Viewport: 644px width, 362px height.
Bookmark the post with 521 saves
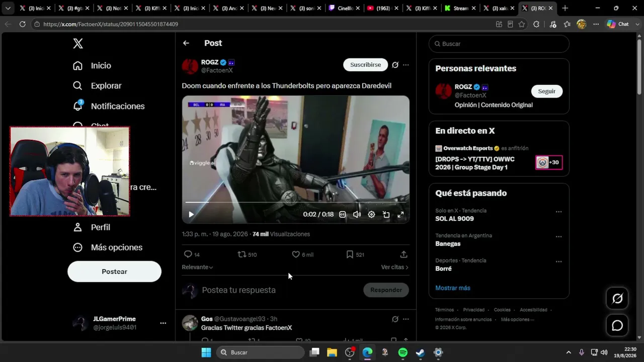click(355, 254)
